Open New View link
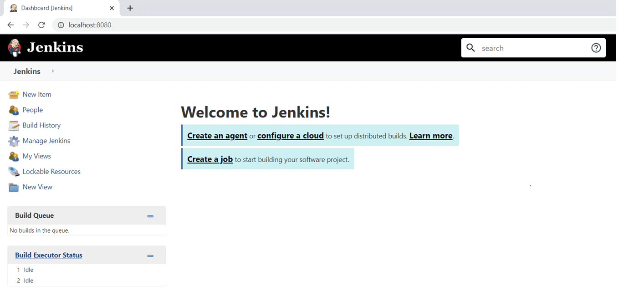 point(37,187)
